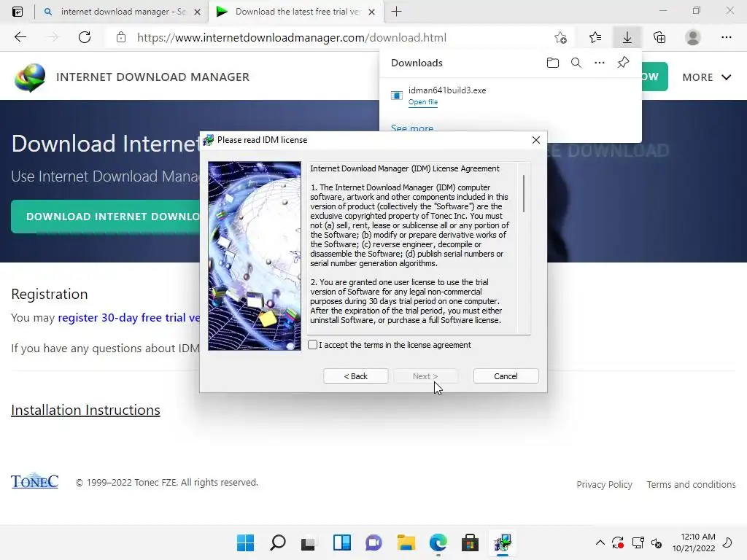Open Privacy Policy link

click(604, 484)
